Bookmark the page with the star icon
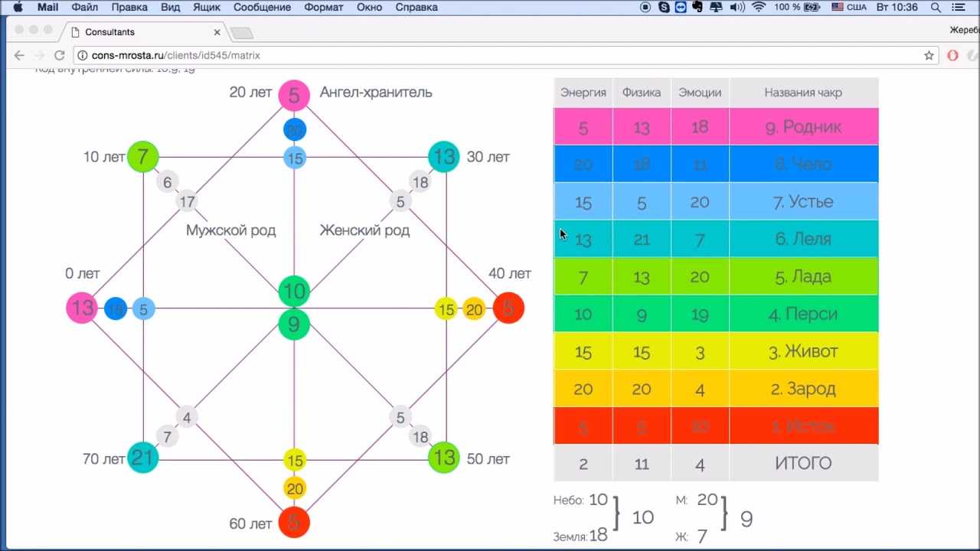 pyautogui.click(x=929, y=55)
